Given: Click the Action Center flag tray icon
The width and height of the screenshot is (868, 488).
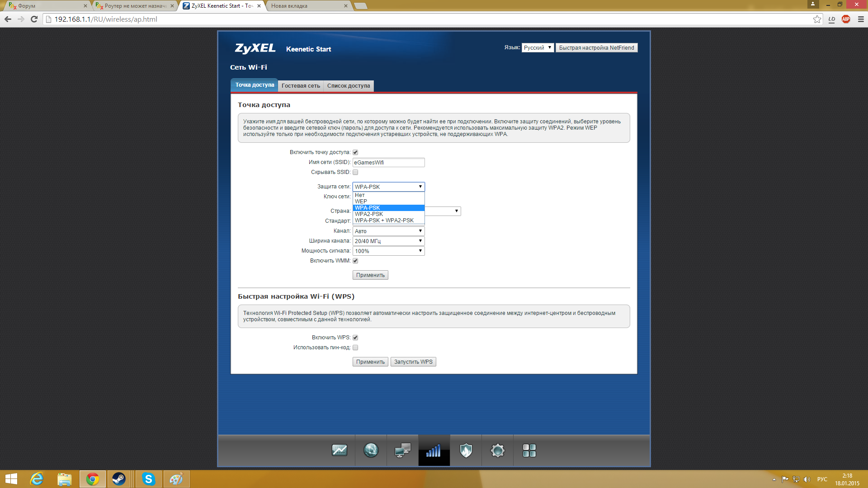Looking at the screenshot, I should click(x=785, y=479).
